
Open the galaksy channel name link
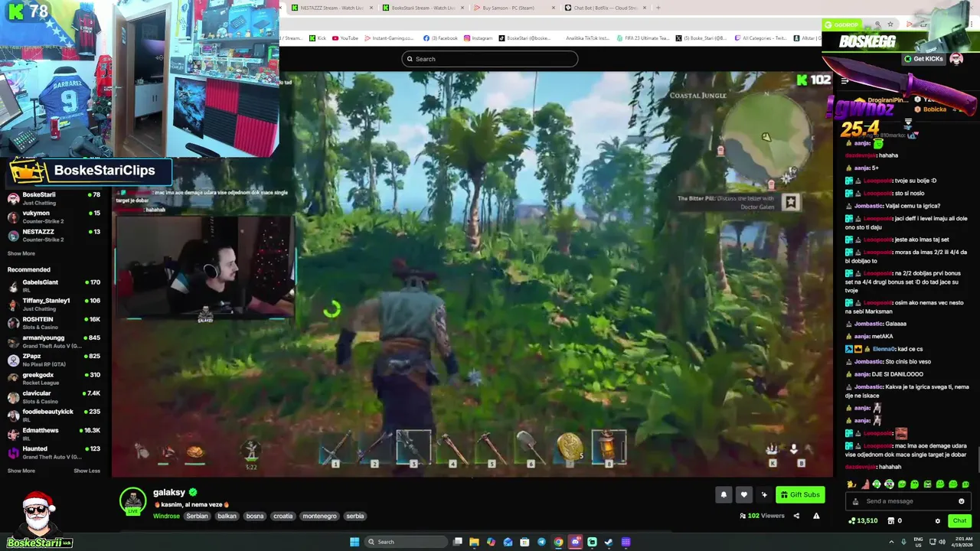coord(169,492)
